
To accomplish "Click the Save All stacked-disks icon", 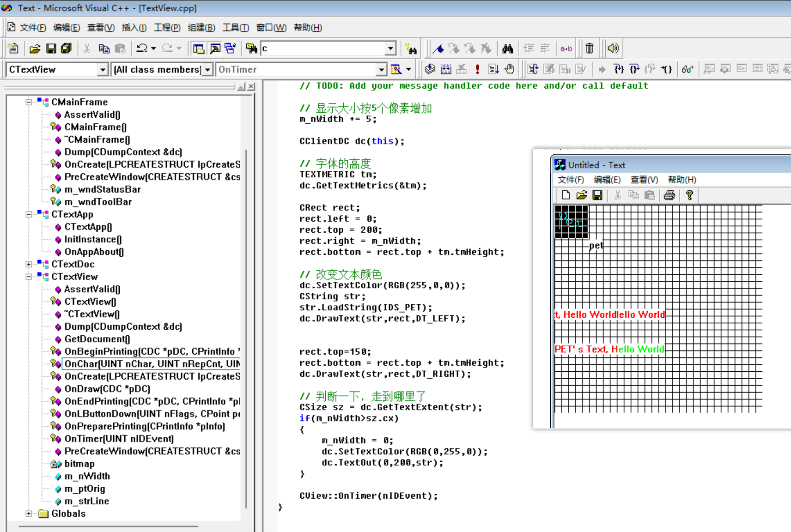I will [x=66, y=48].
